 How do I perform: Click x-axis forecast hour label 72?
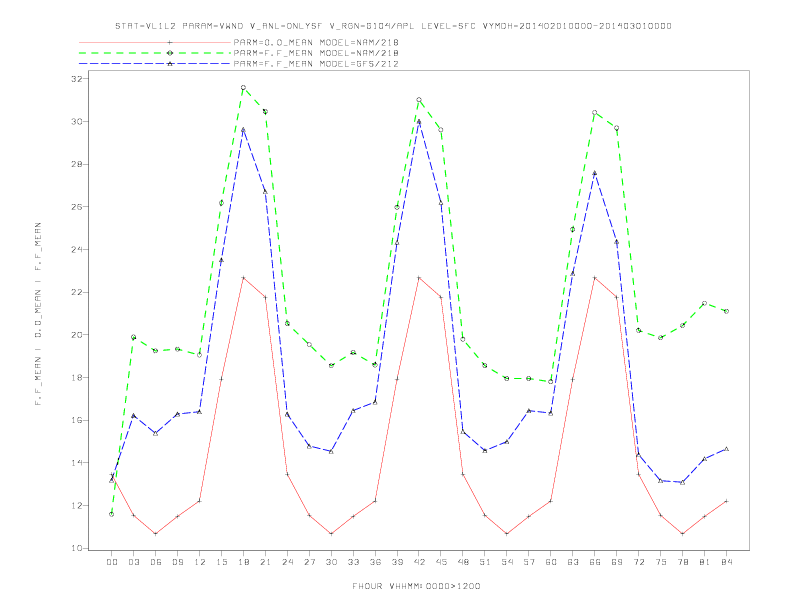click(x=638, y=562)
